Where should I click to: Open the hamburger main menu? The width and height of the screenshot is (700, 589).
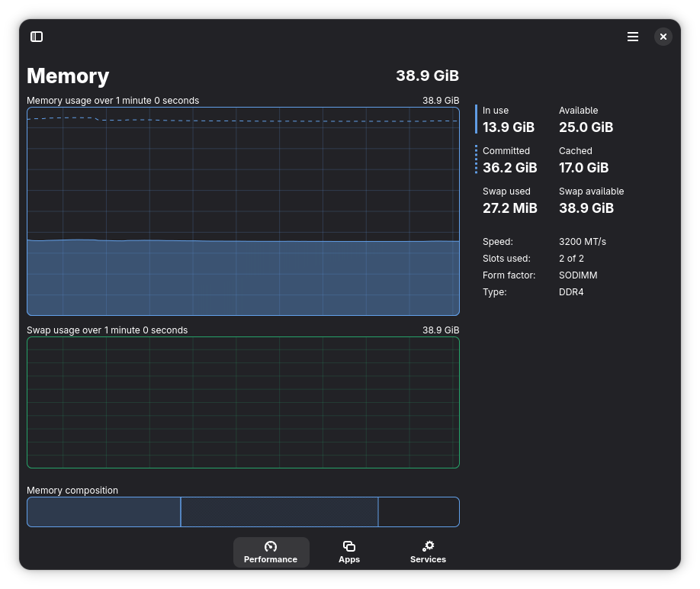point(633,37)
